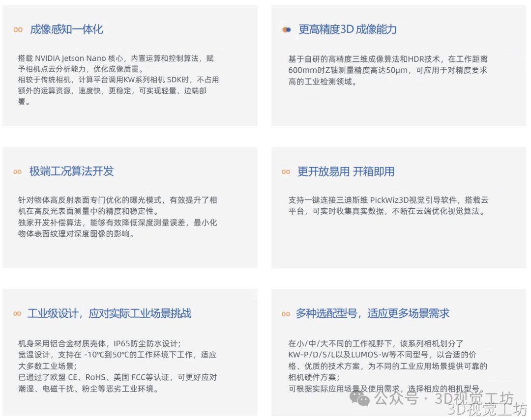The height and width of the screenshot is (420, 531).
Task: Select the eye icon next to 更高精度3D成像能力
Action: click(286, 29)
